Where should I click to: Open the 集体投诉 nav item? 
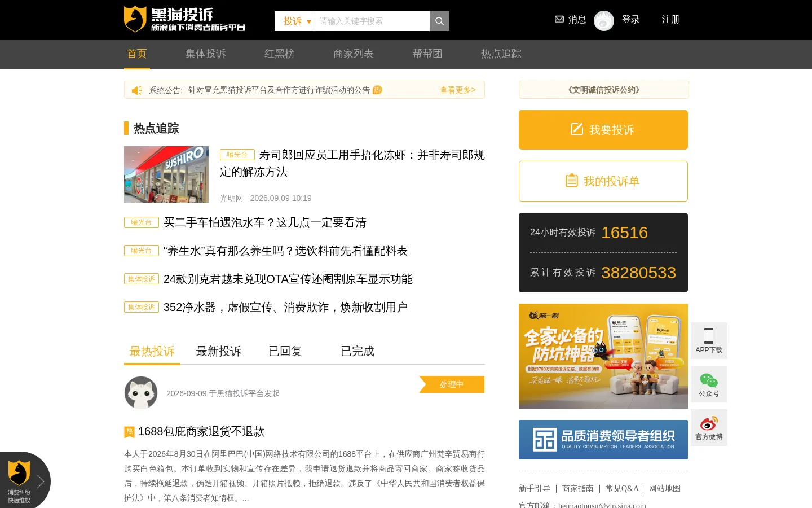(206, 54)
